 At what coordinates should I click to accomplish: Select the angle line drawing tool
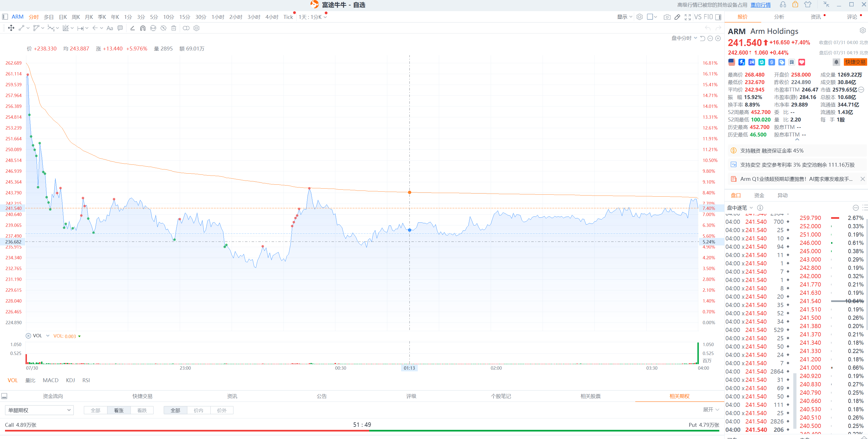pos(132,28)
